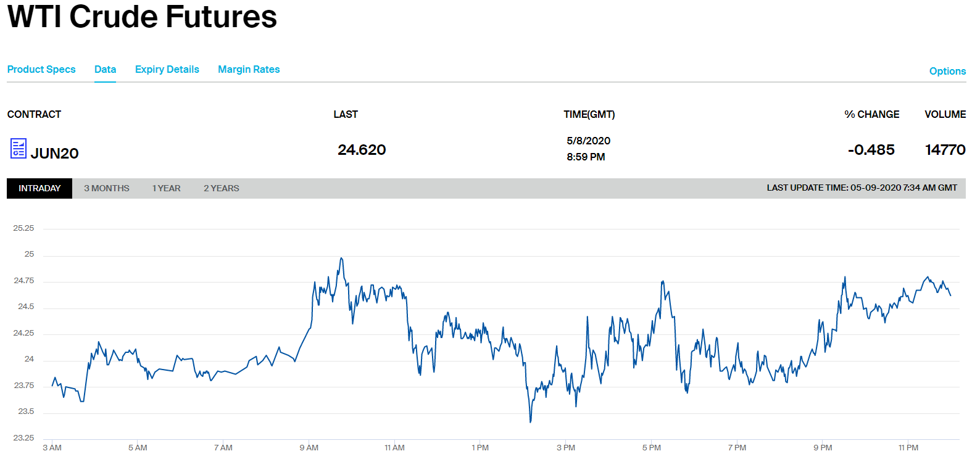This screenshot has width=980, height=459.
Task: Click the 25.25 y-axis label
Action: [x=23, y=228]
